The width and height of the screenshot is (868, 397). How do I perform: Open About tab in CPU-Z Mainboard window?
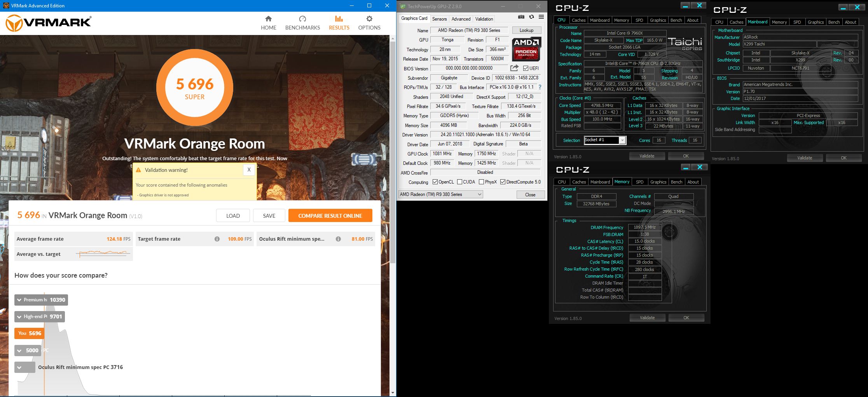tap(851, 22)
